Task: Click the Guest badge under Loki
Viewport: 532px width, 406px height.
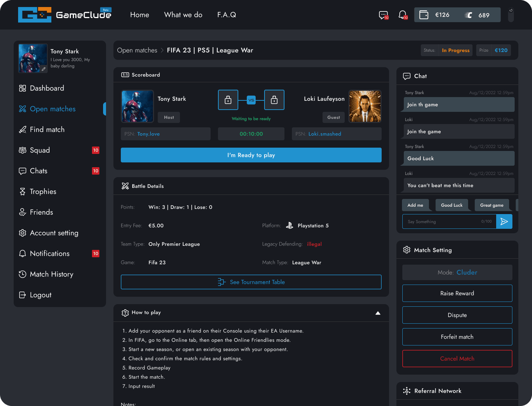Action: [x=334, y=117]
